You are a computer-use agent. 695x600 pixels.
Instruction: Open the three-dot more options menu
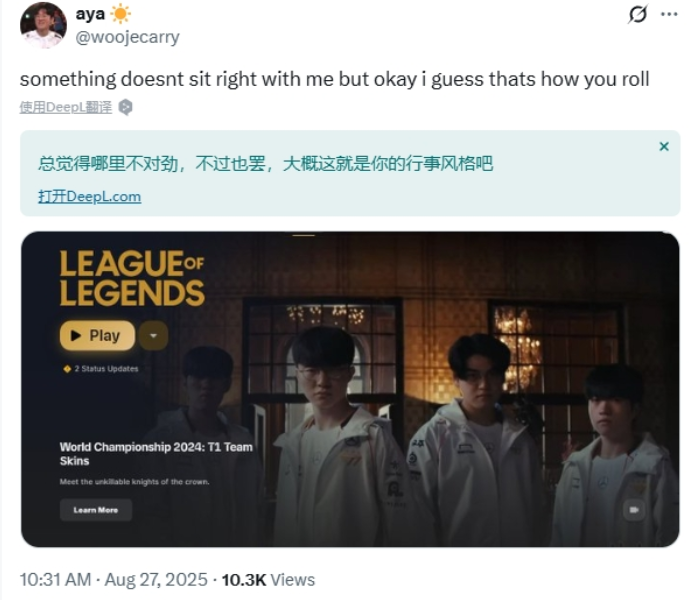click(669, 14)
